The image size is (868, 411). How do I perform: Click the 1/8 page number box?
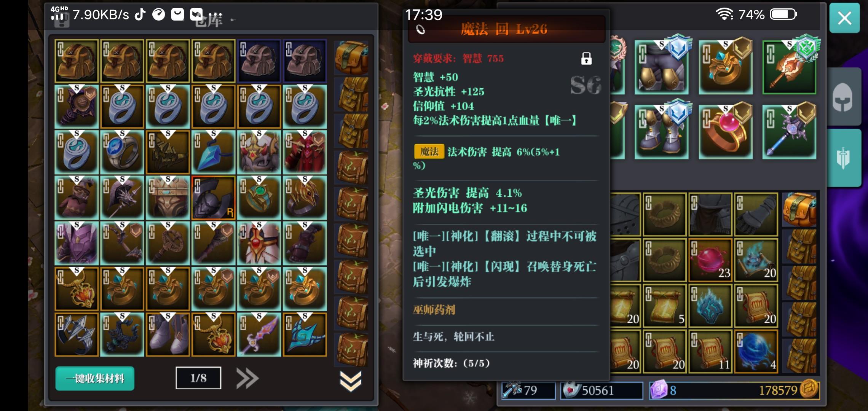point(198,378)
